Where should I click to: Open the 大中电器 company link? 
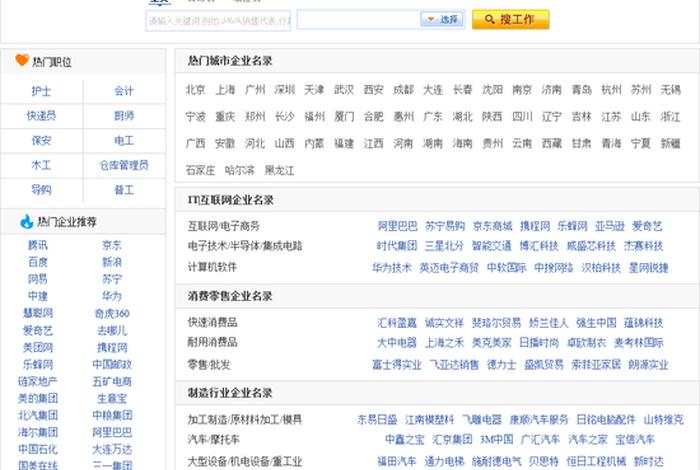click(396, 343)
